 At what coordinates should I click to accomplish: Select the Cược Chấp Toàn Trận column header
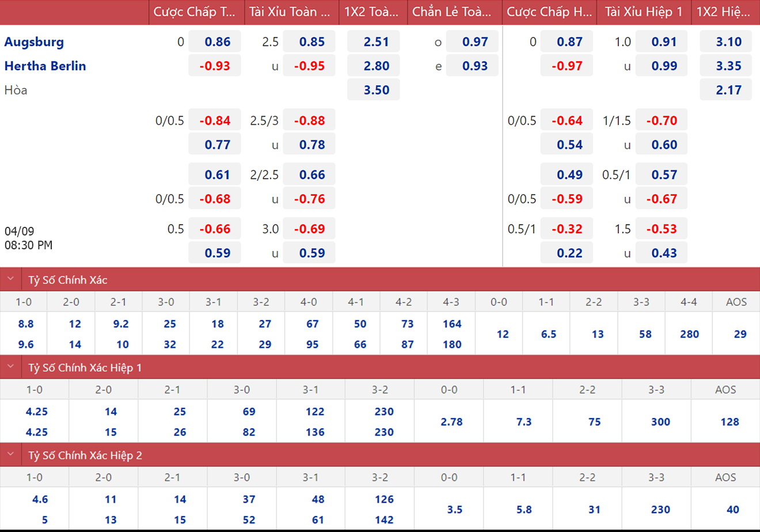[195, 12]
